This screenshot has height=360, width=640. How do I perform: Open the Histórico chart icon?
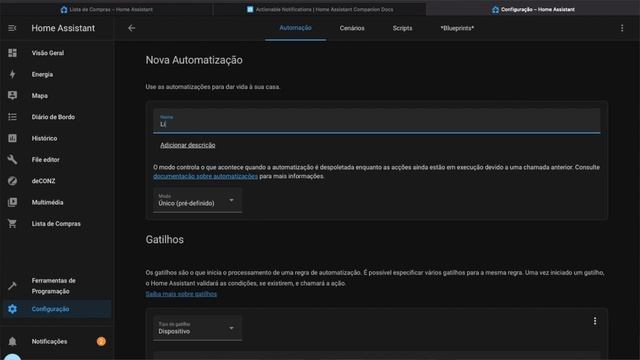click(x=12, y=138)
